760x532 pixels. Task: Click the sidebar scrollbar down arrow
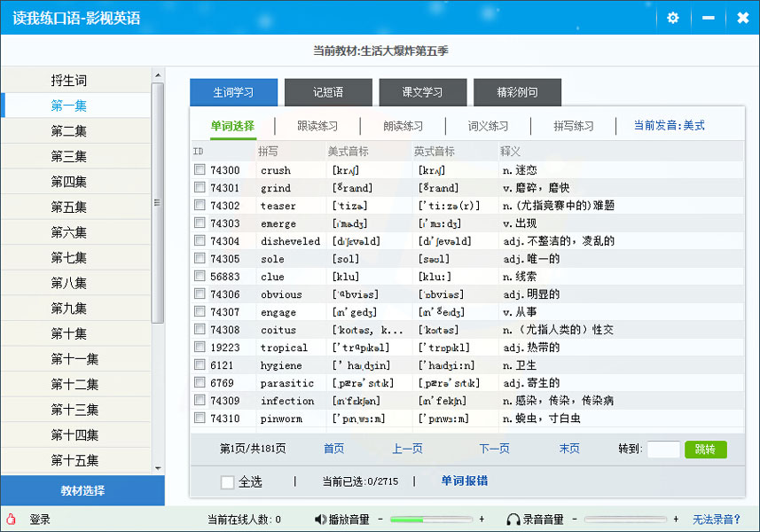(158, 467)
